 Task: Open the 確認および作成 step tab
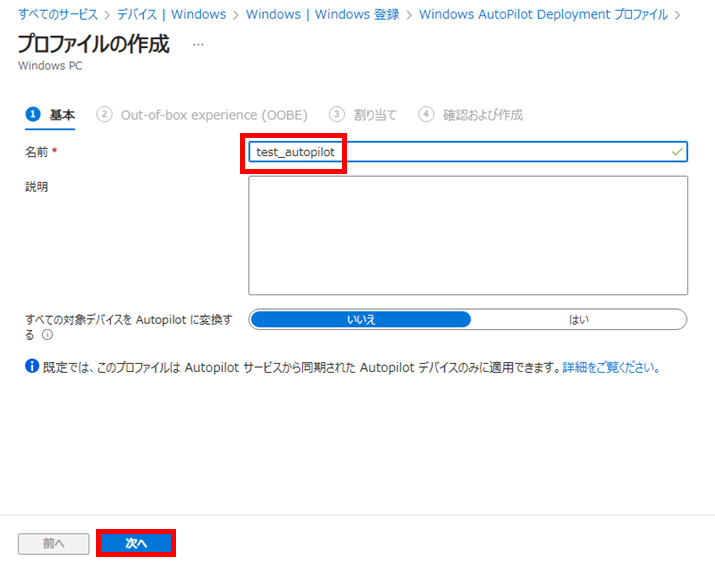[471, 114]
